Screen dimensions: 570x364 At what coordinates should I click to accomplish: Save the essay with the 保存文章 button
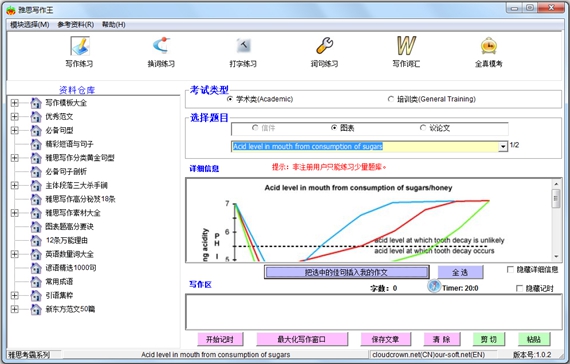[385, 340]
